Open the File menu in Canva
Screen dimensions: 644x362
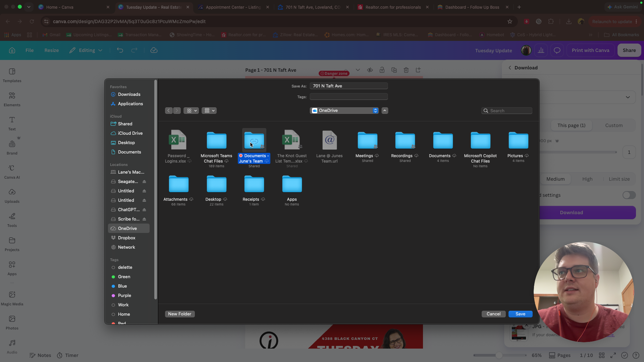(30, 50)
